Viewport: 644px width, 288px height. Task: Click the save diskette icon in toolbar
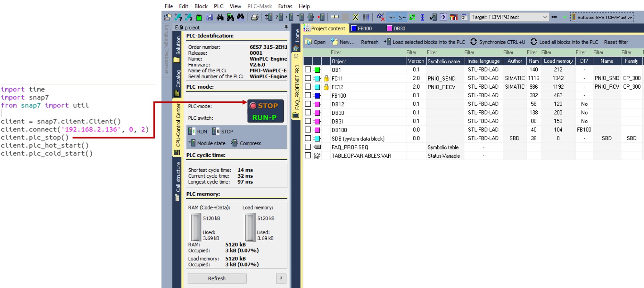point(210,17)
